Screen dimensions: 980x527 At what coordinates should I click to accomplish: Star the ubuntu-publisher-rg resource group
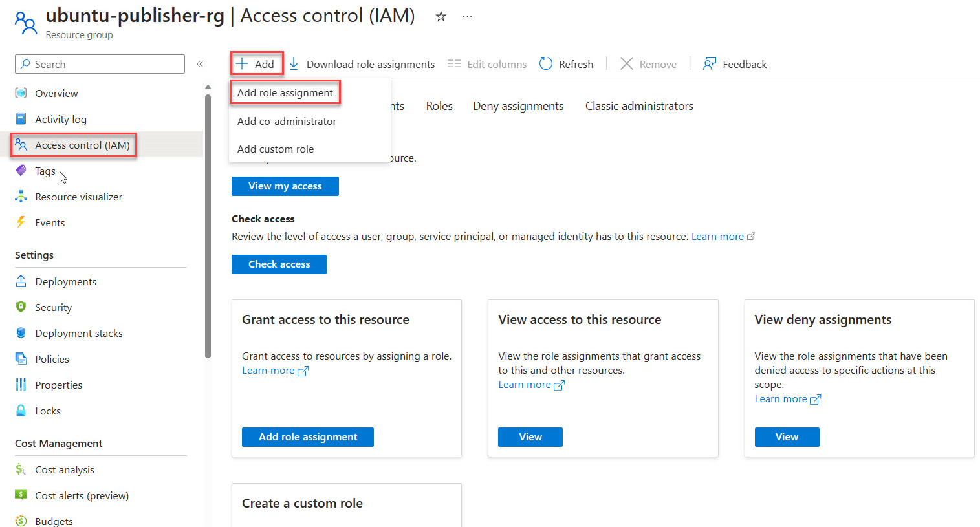pos(441,17)
